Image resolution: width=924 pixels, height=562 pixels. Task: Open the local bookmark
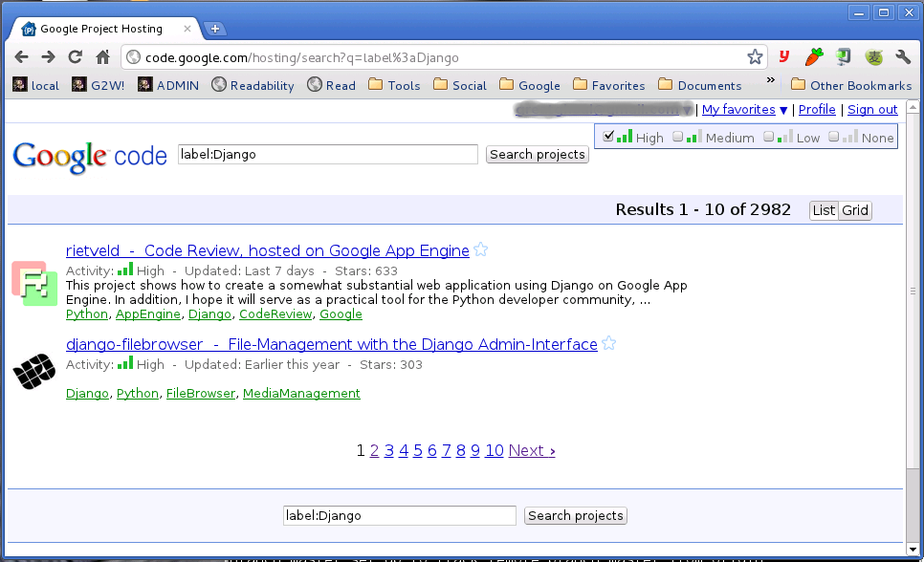pyautogui.click(x=36, y=85)
